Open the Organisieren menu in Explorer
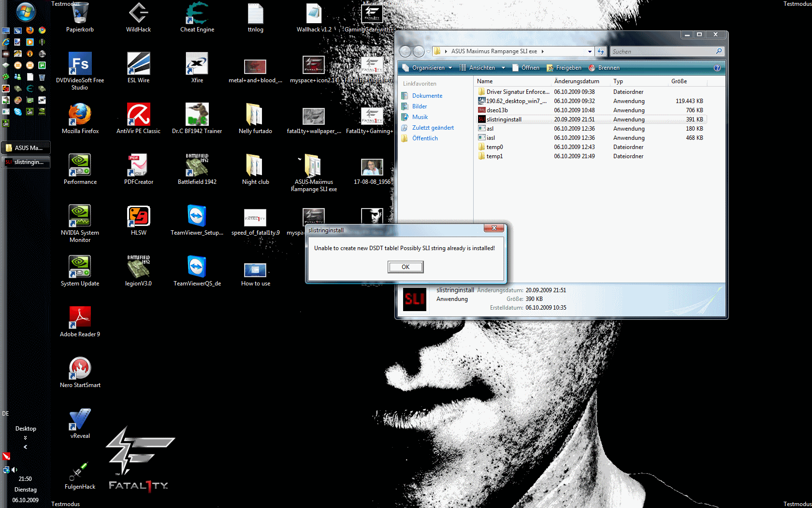The width and height of the screenshot is (812, 508). pos(427,68)
